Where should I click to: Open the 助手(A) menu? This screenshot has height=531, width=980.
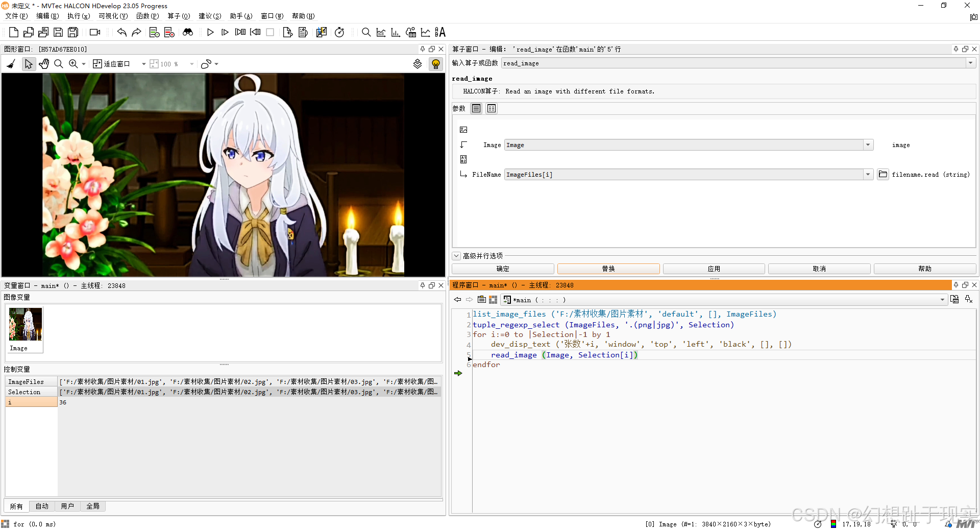pos(241,16)
